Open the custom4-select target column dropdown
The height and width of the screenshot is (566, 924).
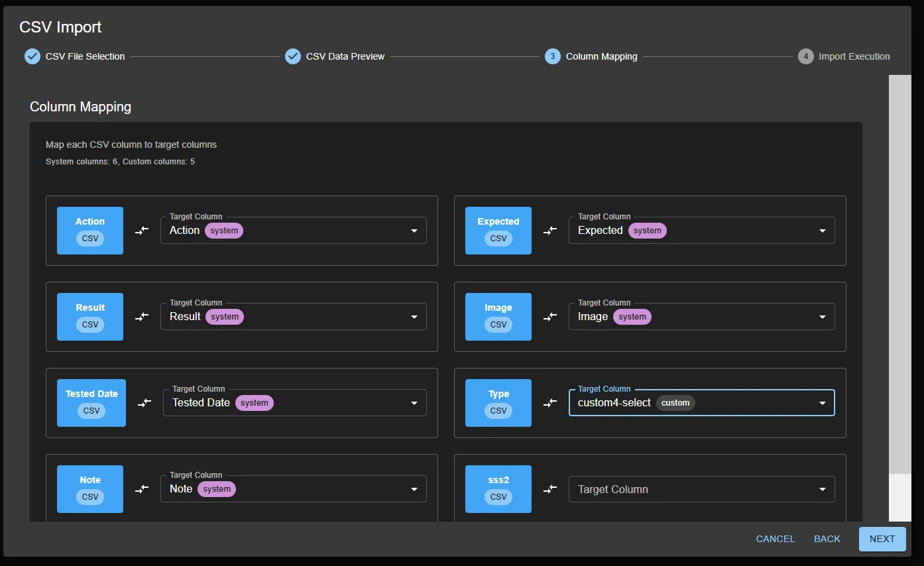click(701, 403)
